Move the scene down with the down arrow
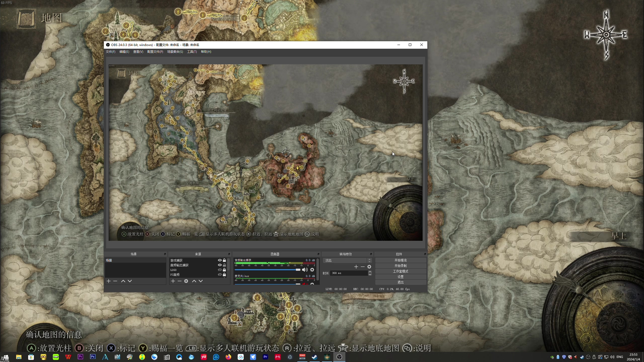The height and width of the screenshot is (362, 644). [x=130, y=281]
